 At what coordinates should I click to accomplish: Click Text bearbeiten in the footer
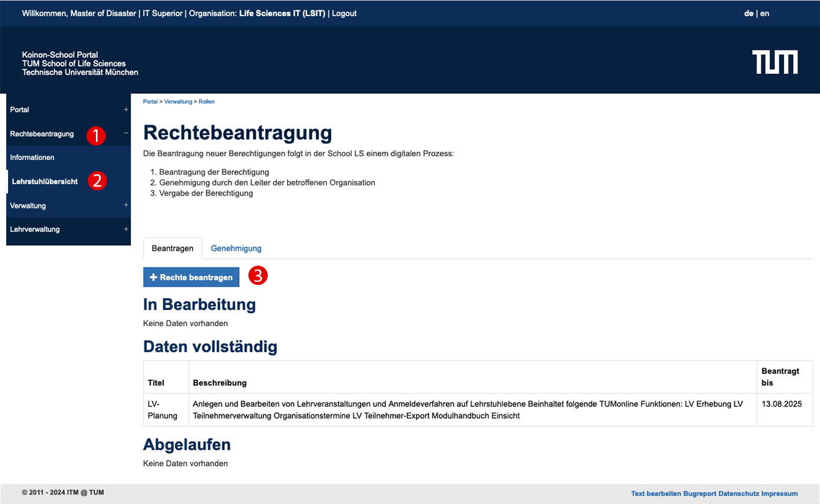tap(656, 493)
